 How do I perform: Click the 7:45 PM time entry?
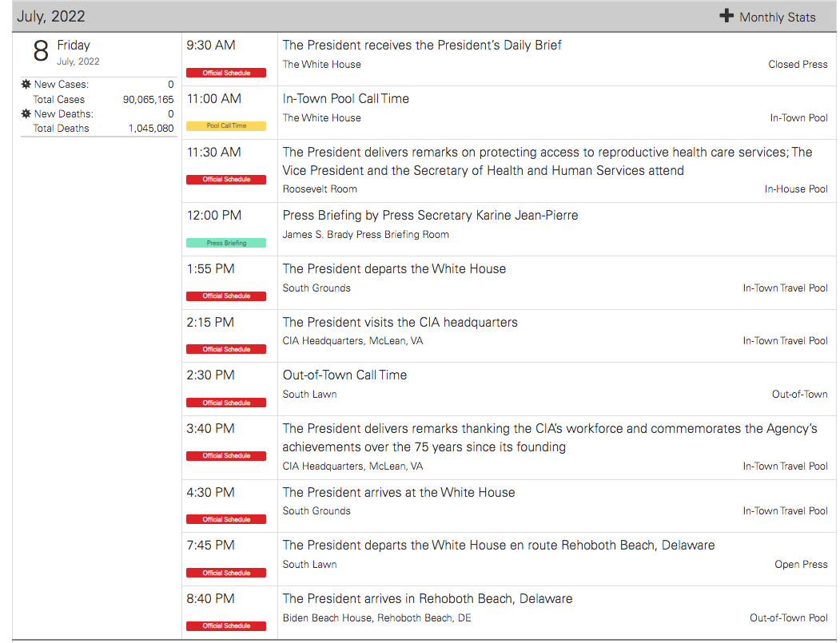point(210,546)
